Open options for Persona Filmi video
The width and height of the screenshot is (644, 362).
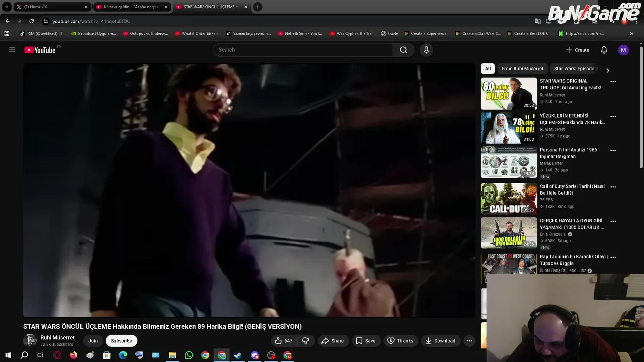(x=613, y=150)
